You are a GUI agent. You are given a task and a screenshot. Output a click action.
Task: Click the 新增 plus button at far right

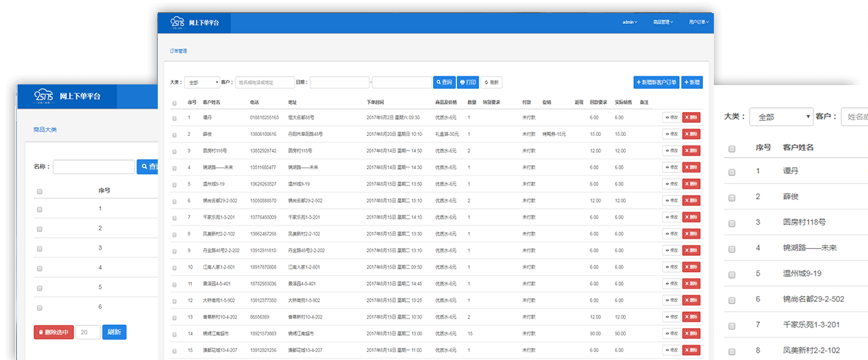[x=692, y=82]
